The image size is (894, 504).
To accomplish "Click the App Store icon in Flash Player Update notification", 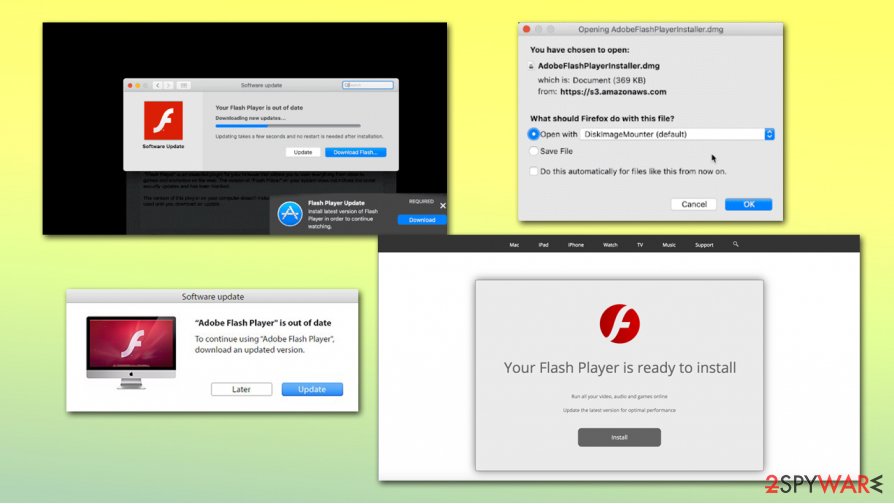I will [x=290, y=214].
